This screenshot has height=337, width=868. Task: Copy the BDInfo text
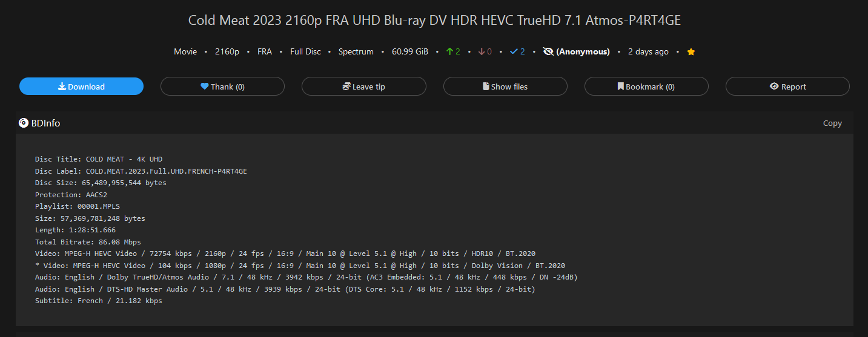click(832, 123)
